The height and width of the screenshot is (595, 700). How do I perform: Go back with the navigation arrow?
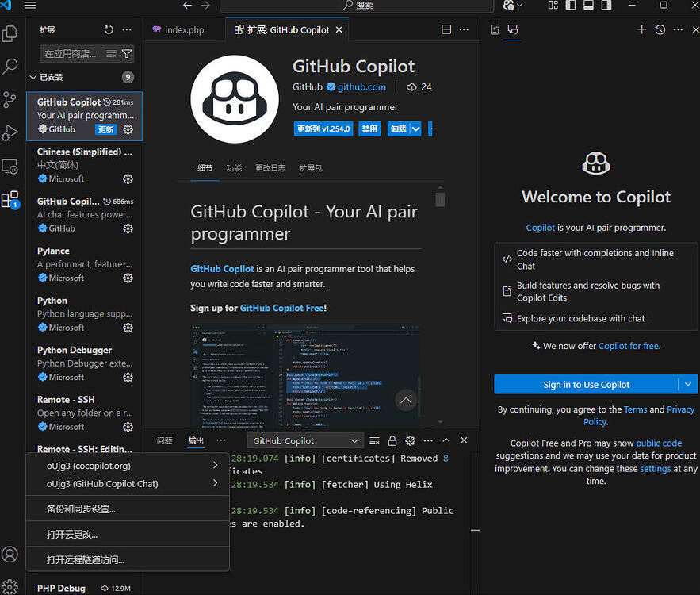pos(188,5)
